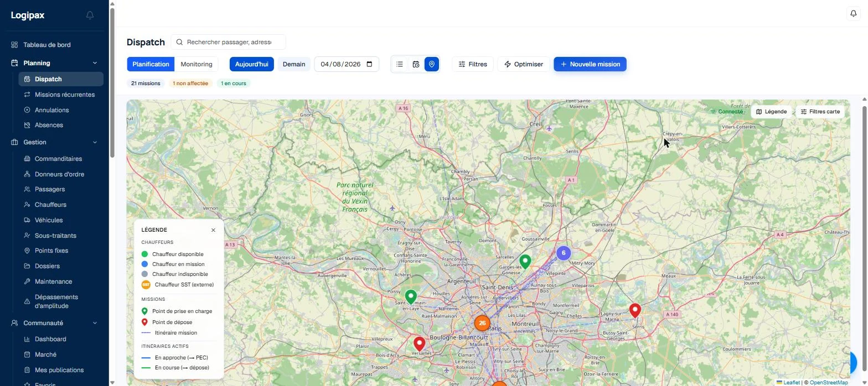Click the green pickup marker near Gonesse
This screenshot has width=868, height=386.
(525, 262)
